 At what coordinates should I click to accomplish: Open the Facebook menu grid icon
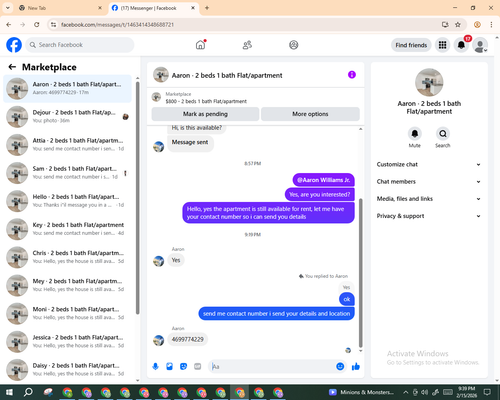click(x=442, y=45)
